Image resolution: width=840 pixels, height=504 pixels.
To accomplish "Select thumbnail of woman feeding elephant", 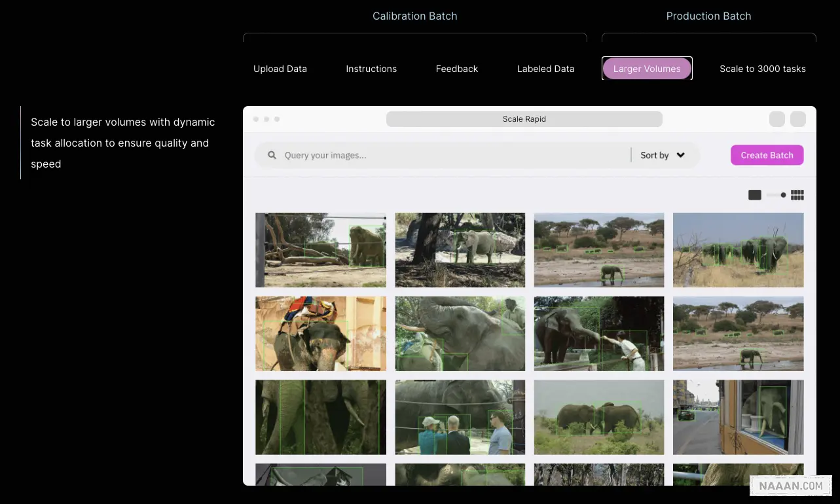I will [598, 334].
